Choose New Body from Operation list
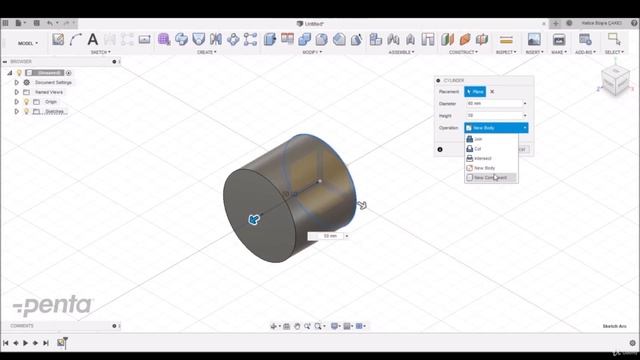The height and width of the screenshot is (360, 640). click(491, 168)
